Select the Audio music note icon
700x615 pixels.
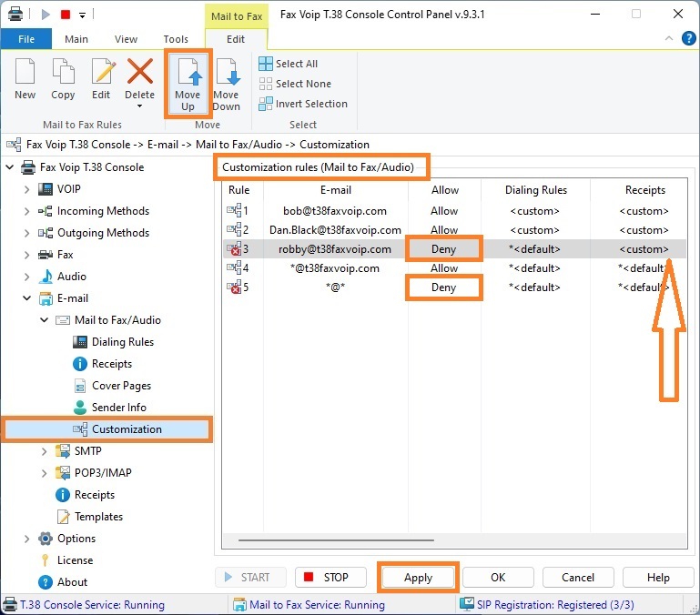[x=46, y=277]
